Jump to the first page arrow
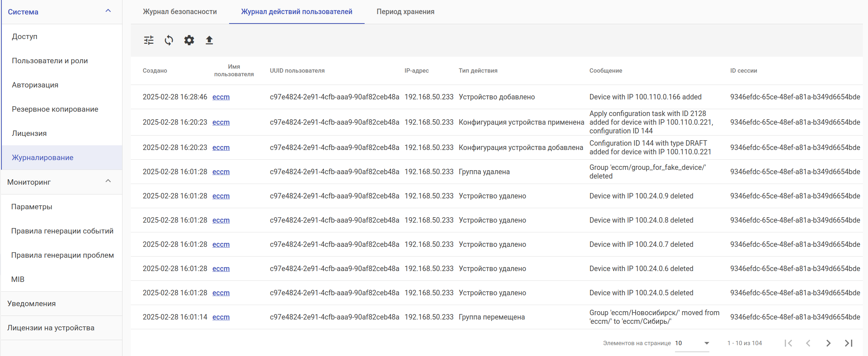 pyautogui.click(x=788, y=343)
